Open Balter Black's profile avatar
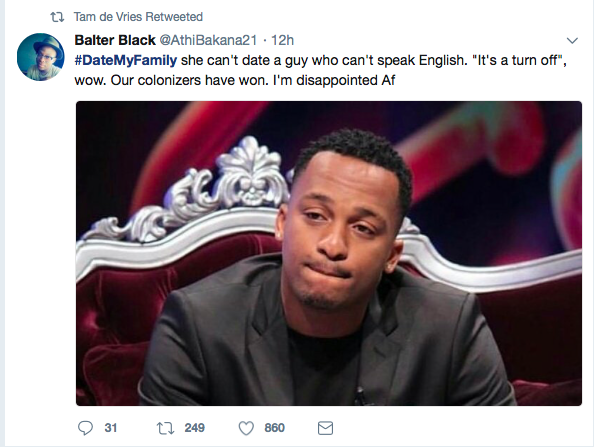This screenshot has height=447, width=594. (41, 57)
